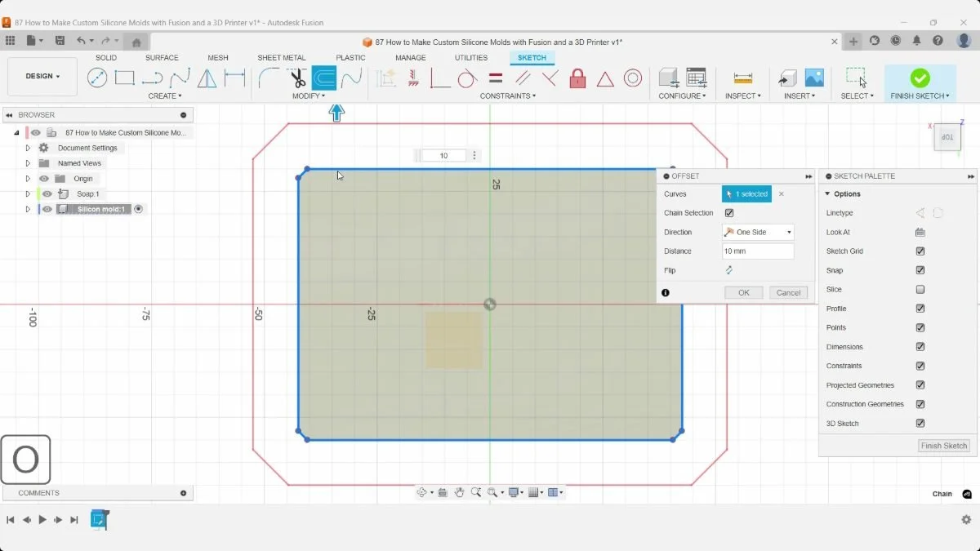This screenshot has height=551, width=980.
Task: Select the Trim scissors tool
Action: 296,78
